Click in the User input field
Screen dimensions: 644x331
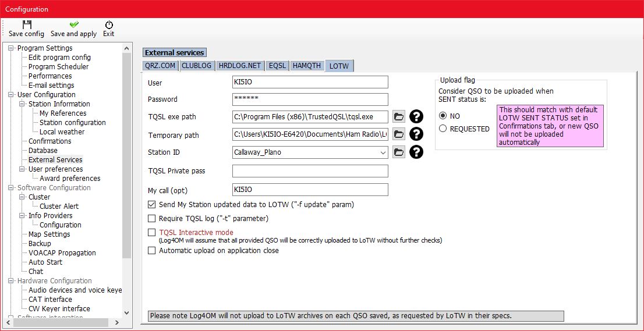coord(310,82)
